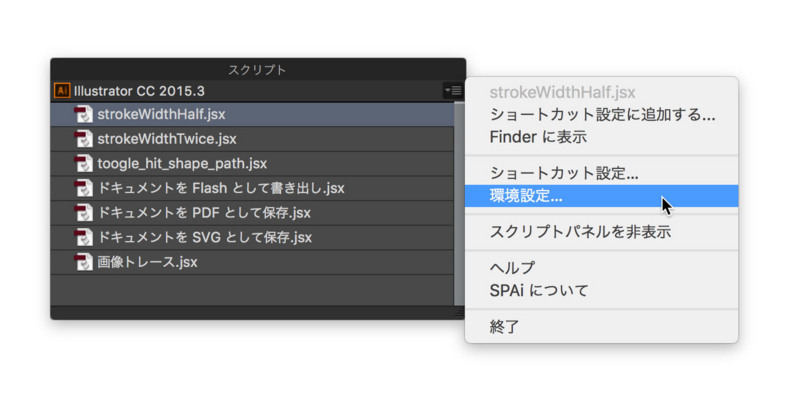800x393 pixels.
Task: Click the 画像トレース.jsx script file icon
Action: 84,262
